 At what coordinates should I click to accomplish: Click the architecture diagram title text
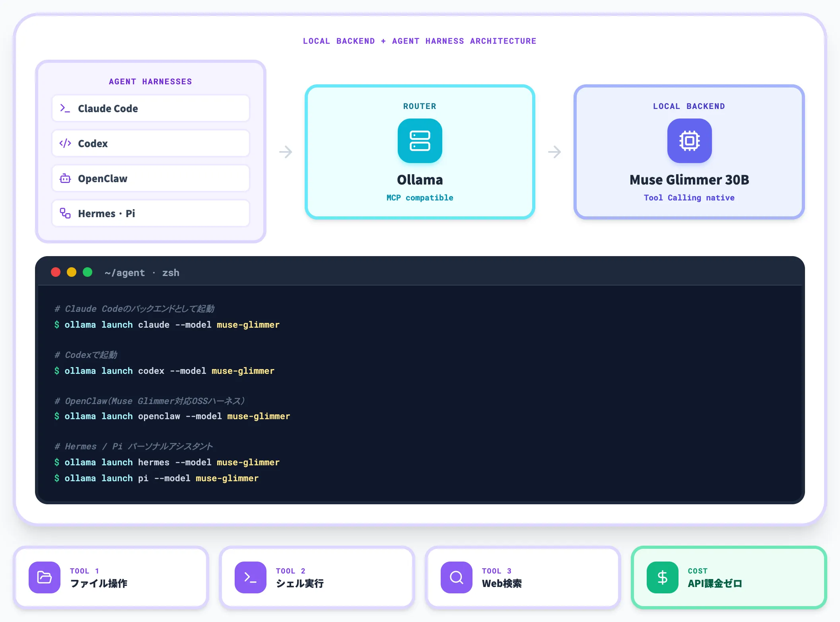tap(420, 41)
